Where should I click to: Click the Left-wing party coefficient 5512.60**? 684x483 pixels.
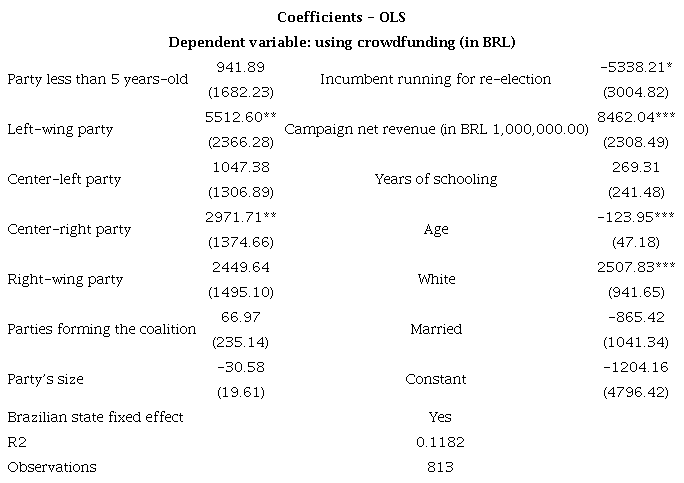coord(238,116)
